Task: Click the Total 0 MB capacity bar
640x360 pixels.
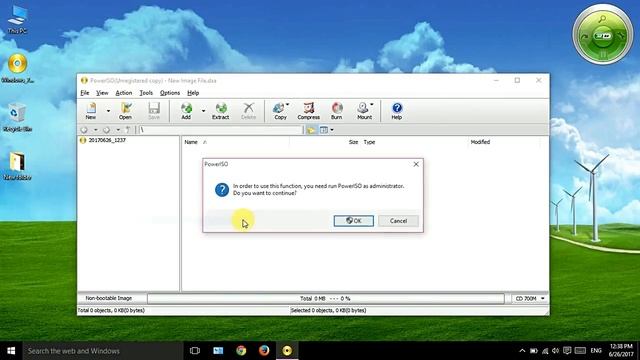Action: tap(326, 299)
